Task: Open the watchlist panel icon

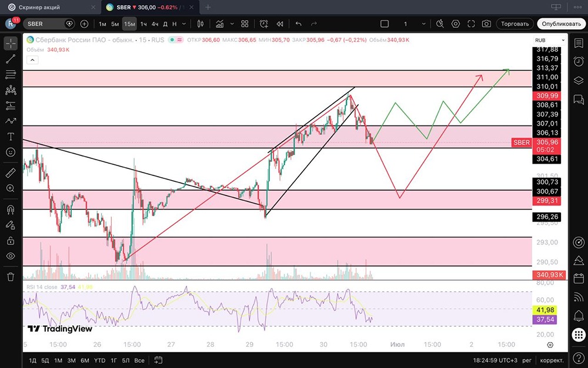Action: point(579,43)
